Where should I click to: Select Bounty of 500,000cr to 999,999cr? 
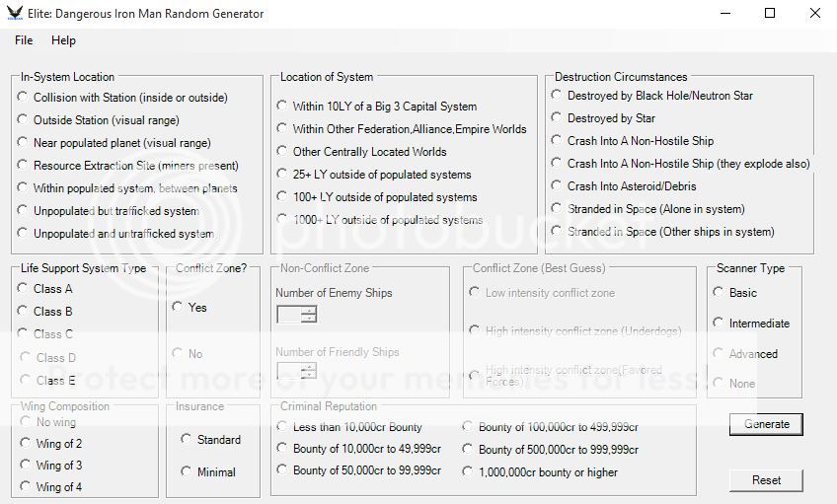(x=551, y=450)
